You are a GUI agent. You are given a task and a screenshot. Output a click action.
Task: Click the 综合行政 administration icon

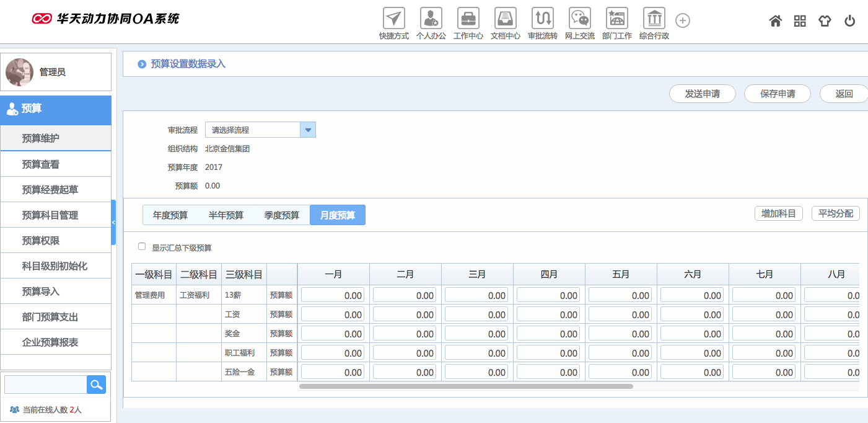pos(654,19)
